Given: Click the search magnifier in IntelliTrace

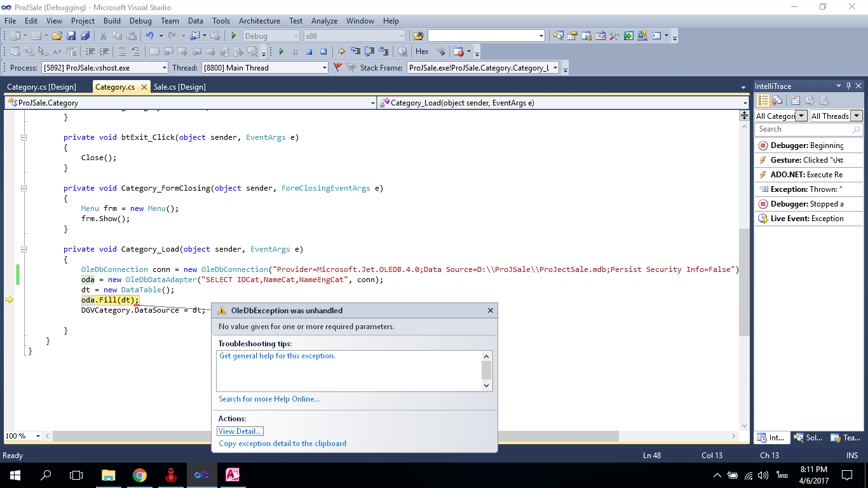Looking at the screenshot, I should [856, 130].
